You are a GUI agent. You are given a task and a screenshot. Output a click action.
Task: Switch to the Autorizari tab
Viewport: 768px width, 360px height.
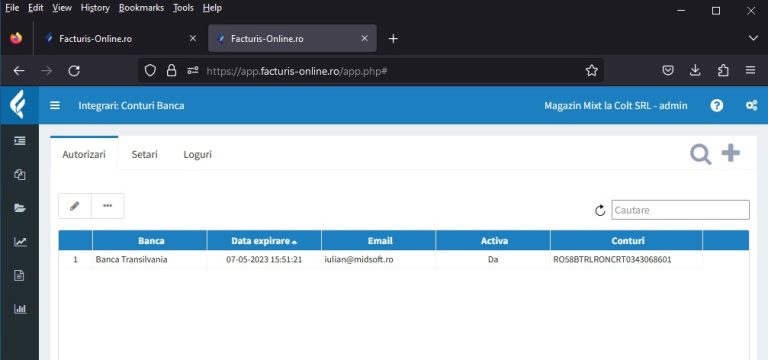pos(84,154)
